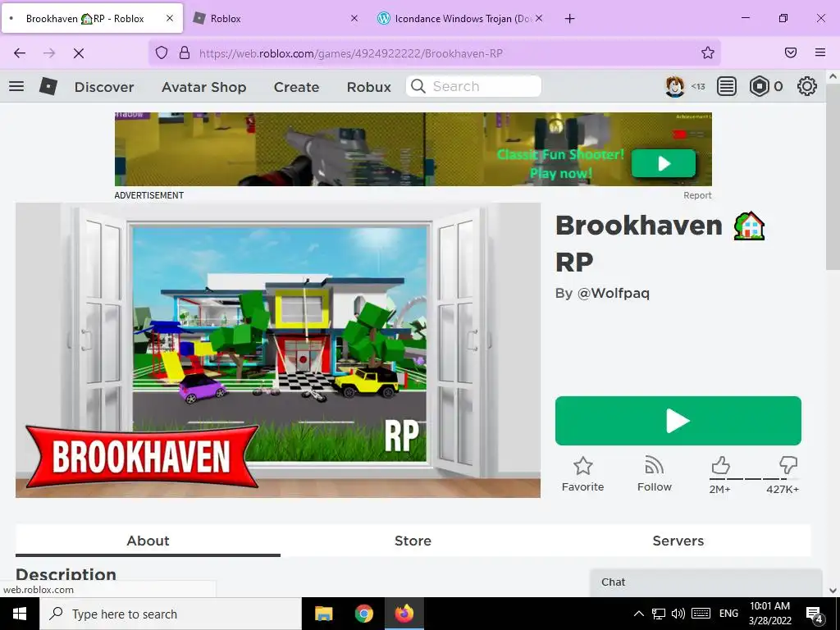Go to the Discover page
Viewport: 840px width, 630px height.
click(x=104, y=87)
